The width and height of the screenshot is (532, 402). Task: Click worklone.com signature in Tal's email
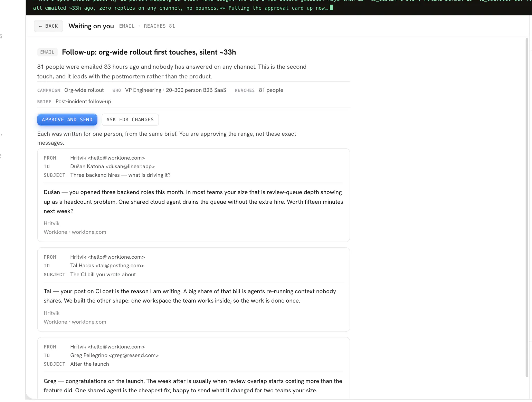(89, 322)
